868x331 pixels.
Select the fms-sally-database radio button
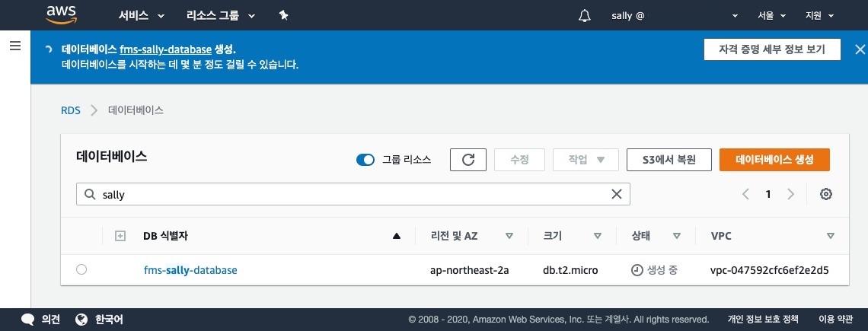[81, 269]
